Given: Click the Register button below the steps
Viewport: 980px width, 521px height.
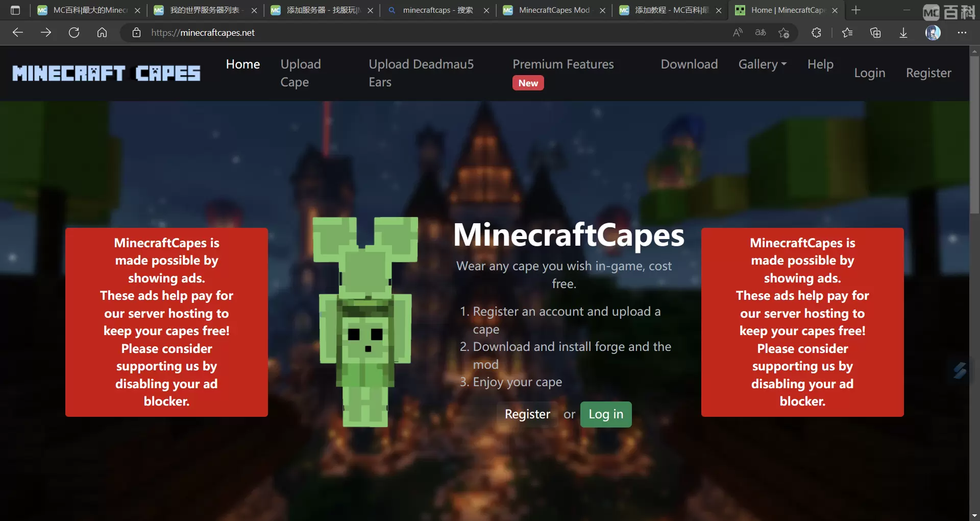Looking at the screenshot, I should [527, 414].
